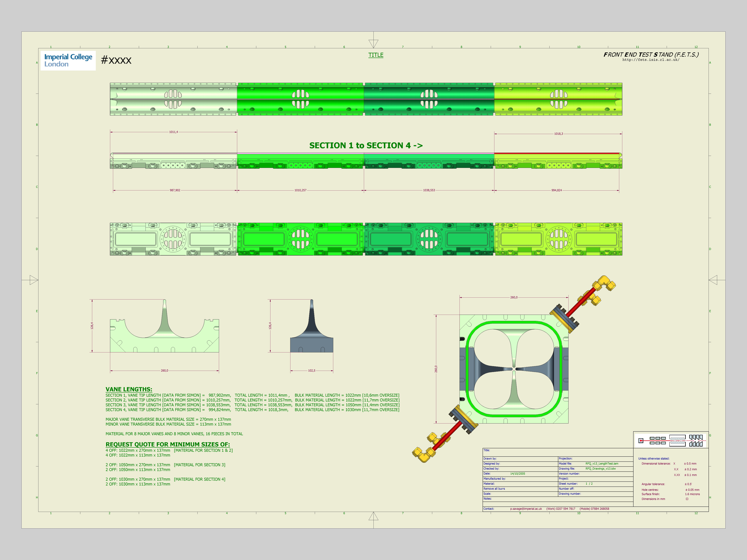
Task: Select the 994,824 vane tip dimension
Action: [x=557, y=190]
